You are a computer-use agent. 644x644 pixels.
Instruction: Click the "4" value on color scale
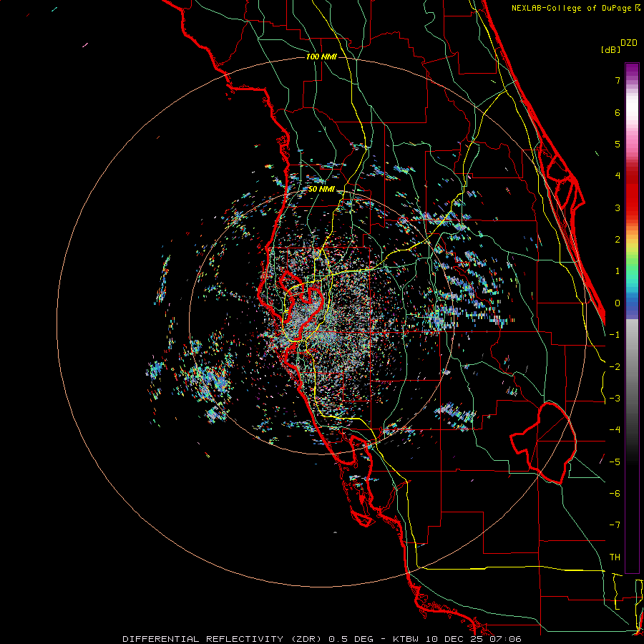pyautogui.click(x=618, y=176)
